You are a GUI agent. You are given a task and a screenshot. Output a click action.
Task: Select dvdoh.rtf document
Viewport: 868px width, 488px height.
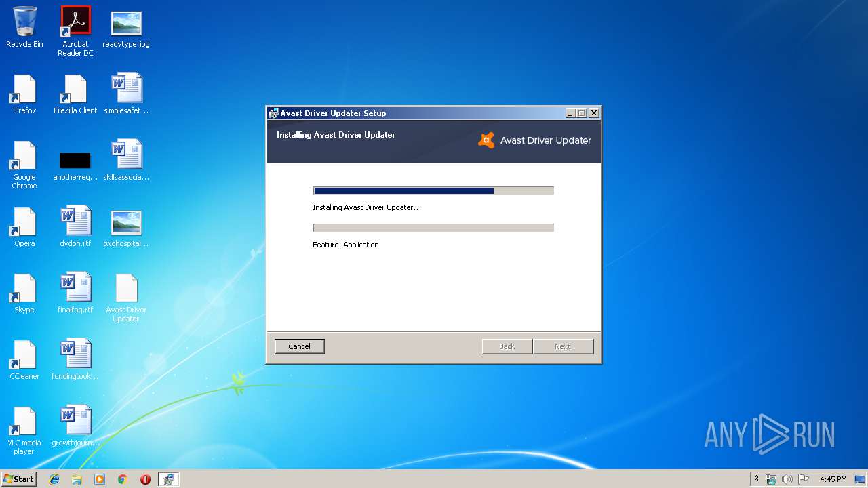75,226
